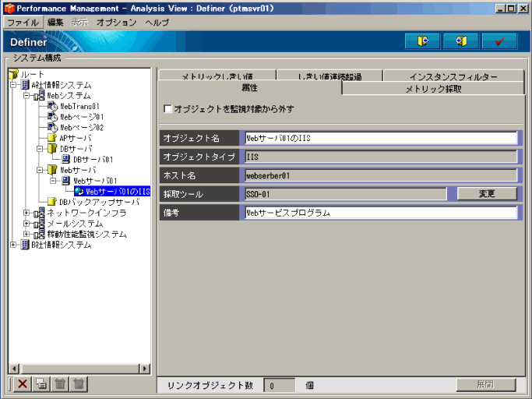Expand the メールシステム node
This screenshot has width=532, height=399.
(x=26, y=224)
